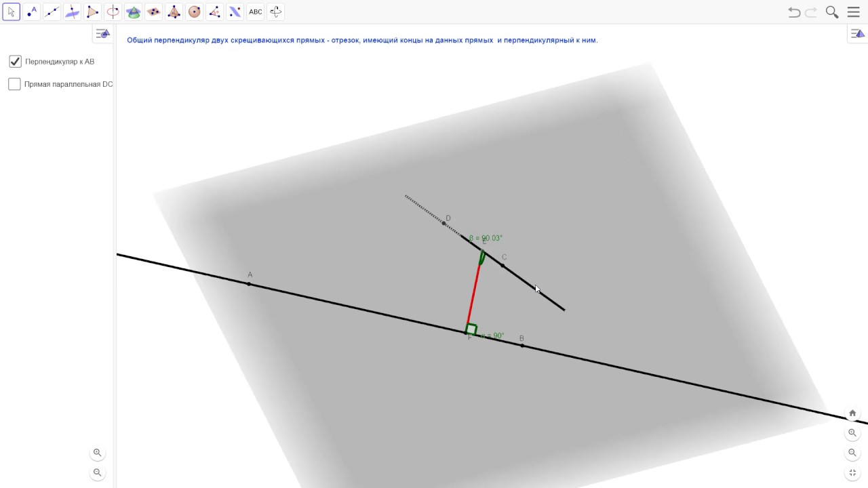Select the Plane through three points tool

(x=154, y=12)
